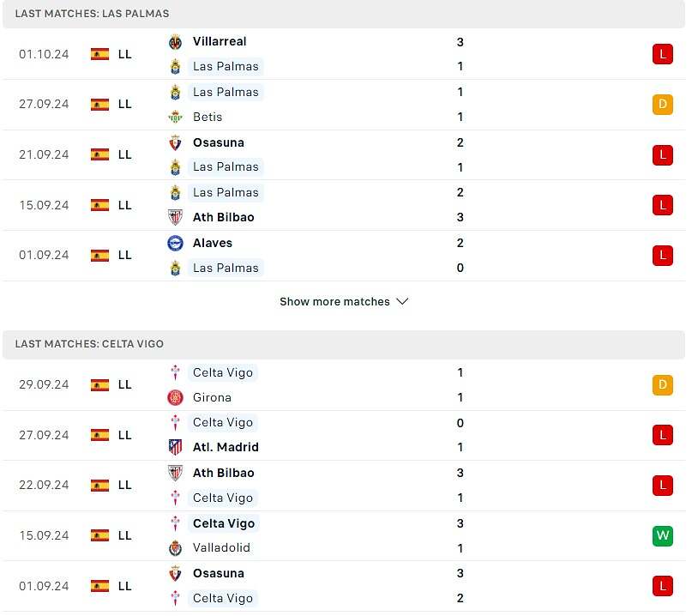692x616 pixels.
Task: Open Ath Bilbao team name in 15.09.24 match
Action: click(x=225, y=219)
